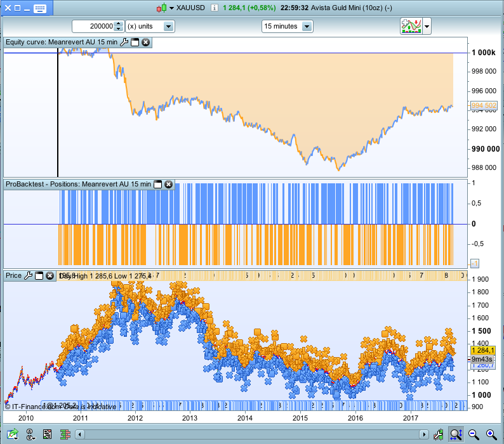Screen dimensions: 504x444
Task: Open the Price panel wrench settings
Action: click(28, 276)
